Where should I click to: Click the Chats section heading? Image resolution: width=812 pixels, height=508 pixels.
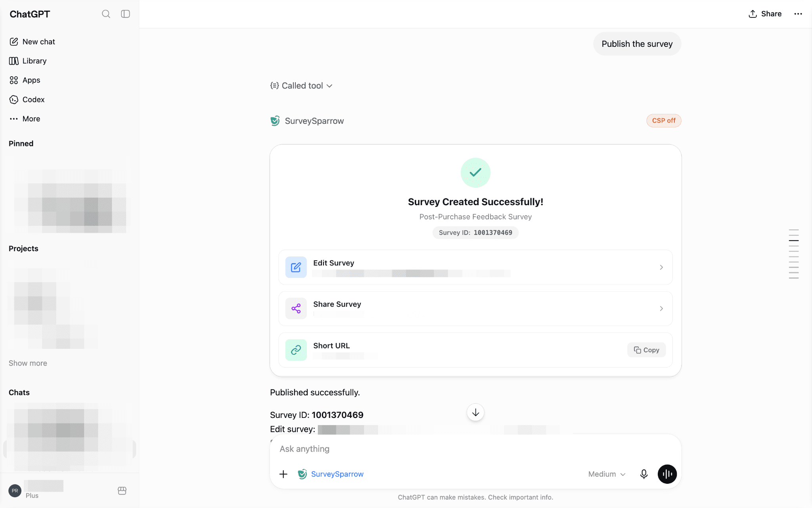(19, 393)
